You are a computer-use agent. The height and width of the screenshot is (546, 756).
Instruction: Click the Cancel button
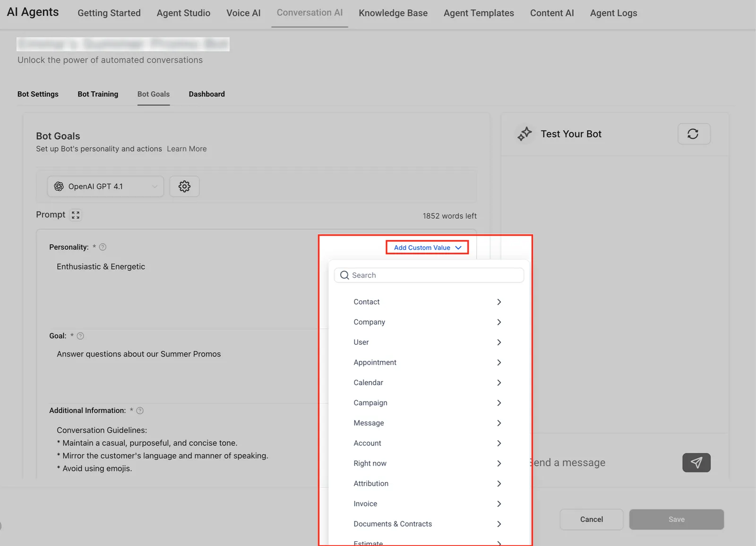point(592,519)
